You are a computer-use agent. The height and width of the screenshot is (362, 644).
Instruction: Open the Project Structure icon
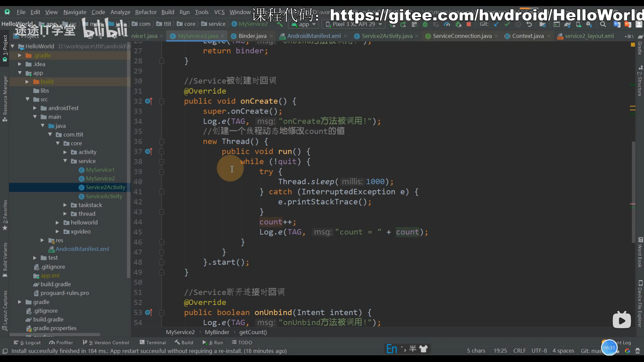click(x=542, y=24)
